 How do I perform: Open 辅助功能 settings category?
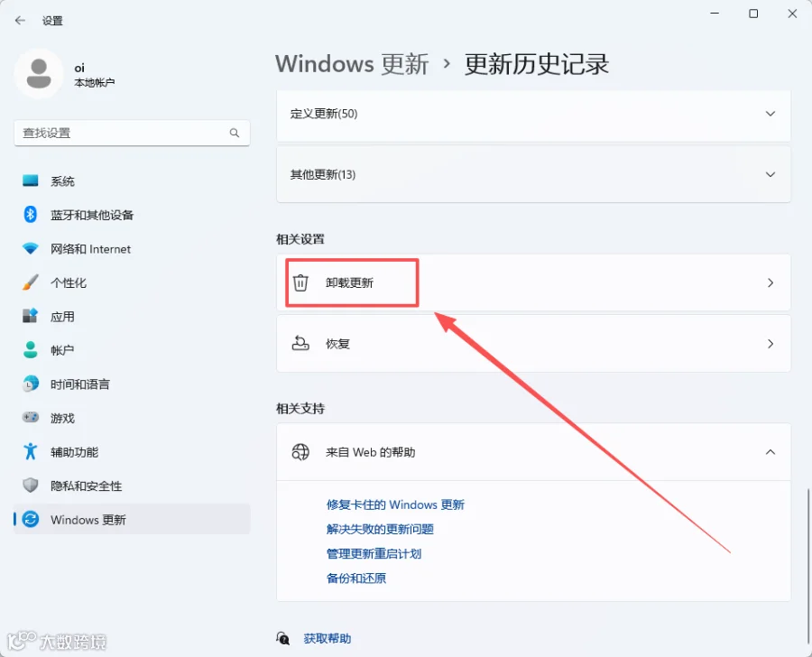pyautogui.click(x=132, y=451)
